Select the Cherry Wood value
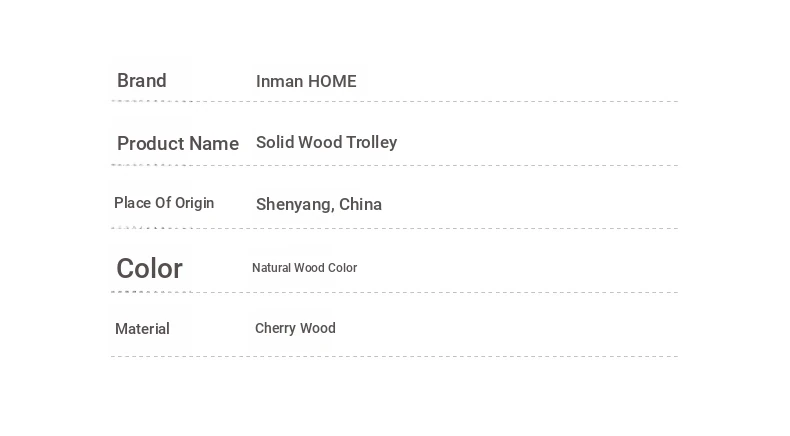Image resolution: width=790 pixels, height=436 pixels. (x=295, y=328)
